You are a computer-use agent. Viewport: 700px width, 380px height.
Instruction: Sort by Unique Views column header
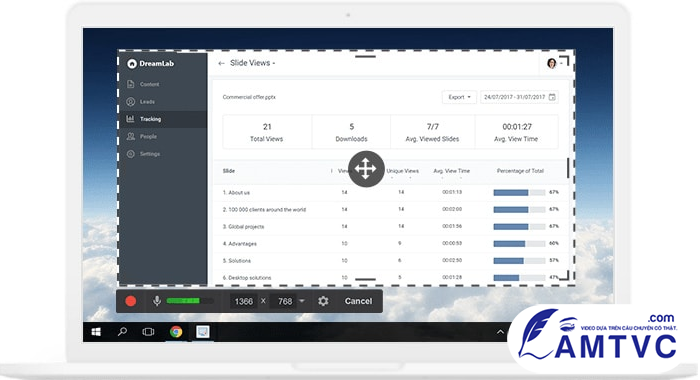coord(402,171)
